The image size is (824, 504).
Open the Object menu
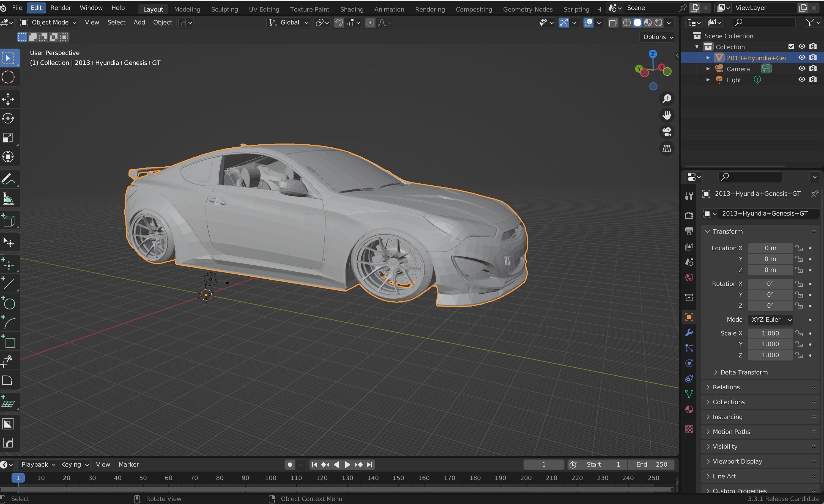162,22
